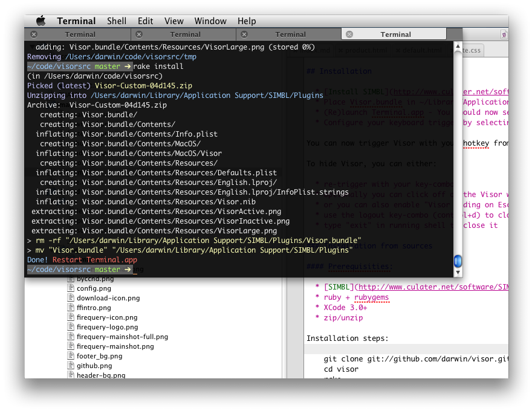Viewport: 532px width, 411px height.
Task: Open the View menu
Action: click(174, 21)
